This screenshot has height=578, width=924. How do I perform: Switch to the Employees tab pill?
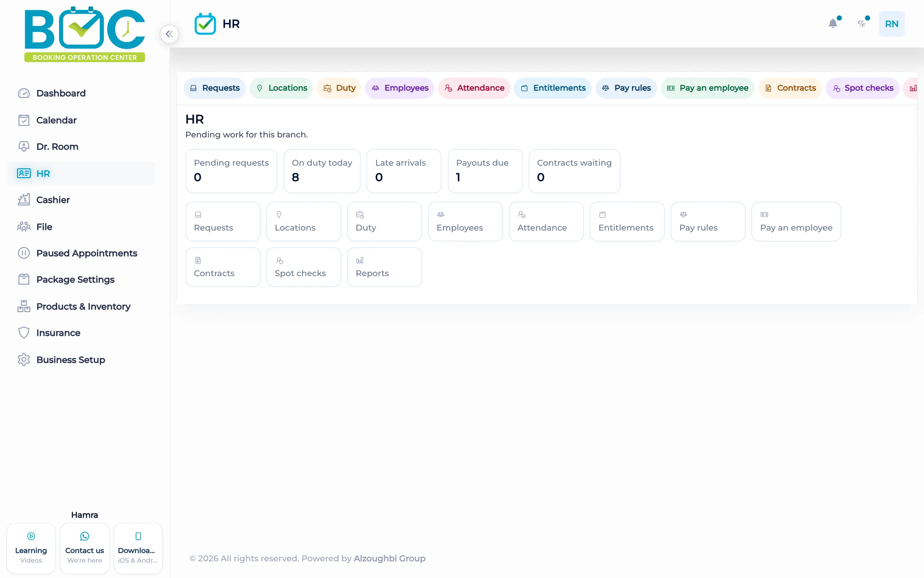pos(400,88)
